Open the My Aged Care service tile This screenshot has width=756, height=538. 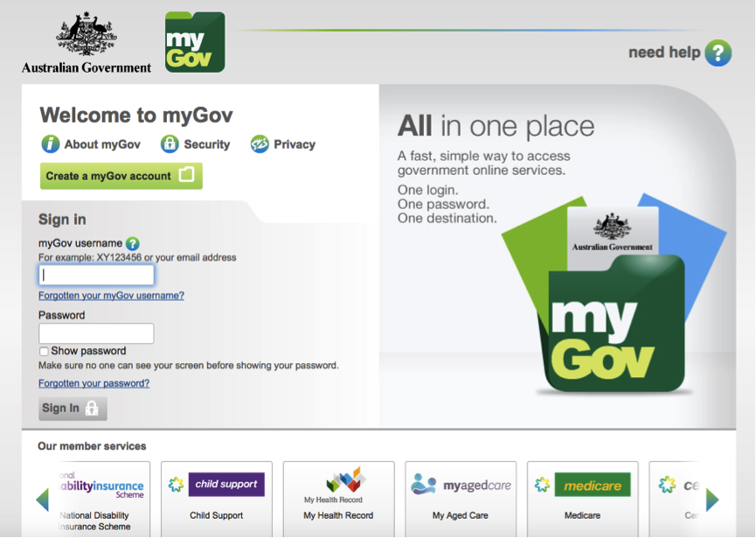[x=461, y=499]
